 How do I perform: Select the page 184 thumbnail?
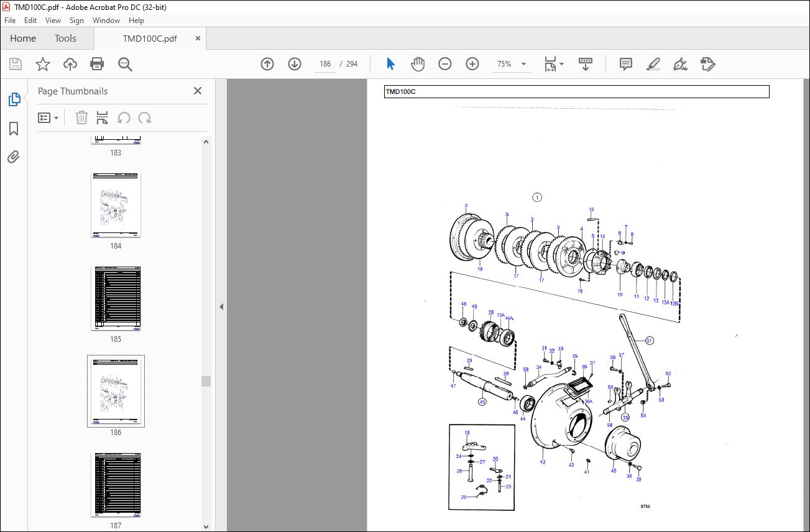point(116,204)
